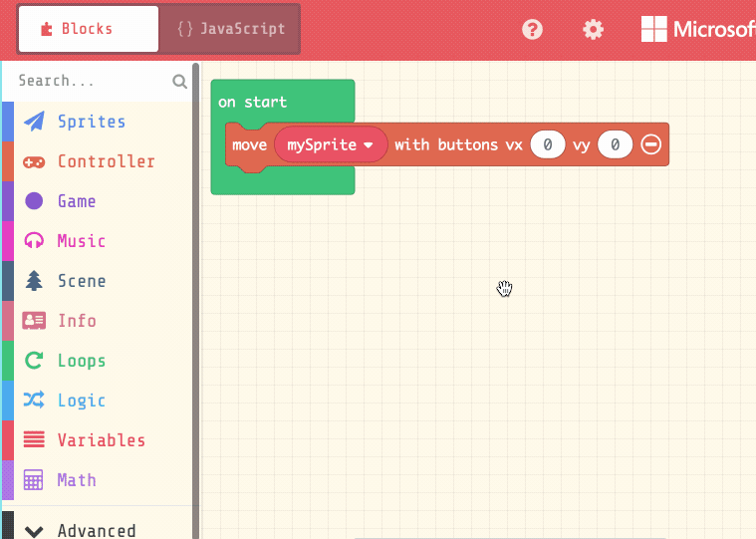Select the move block's 'move' label

click(x=249, y=144)
